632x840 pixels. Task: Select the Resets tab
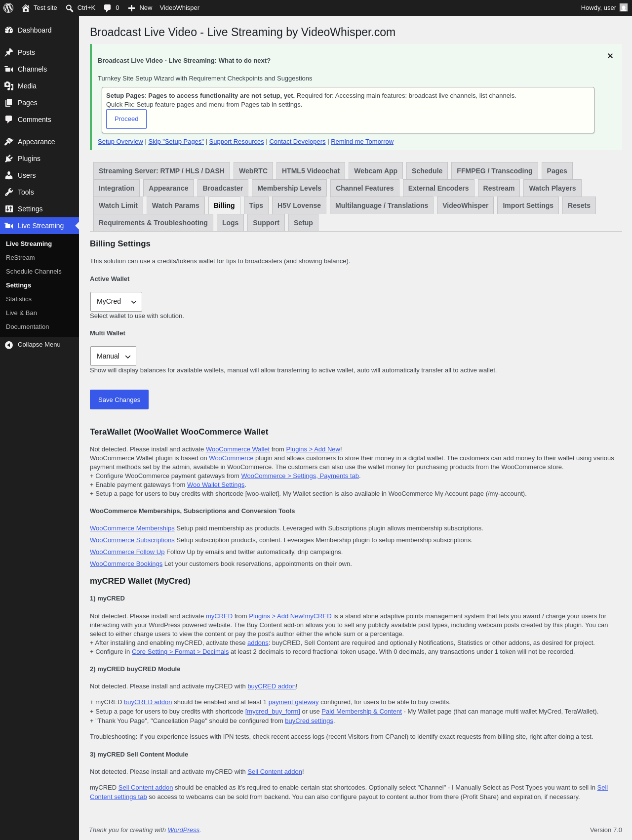point(579,205)
